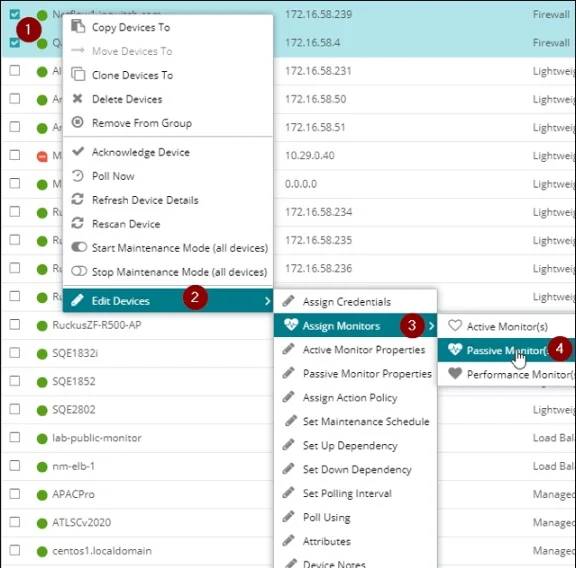Viewport: 576px width, 568px height.
Task: Select Remove From Group
Action: [x=168, y=123]
